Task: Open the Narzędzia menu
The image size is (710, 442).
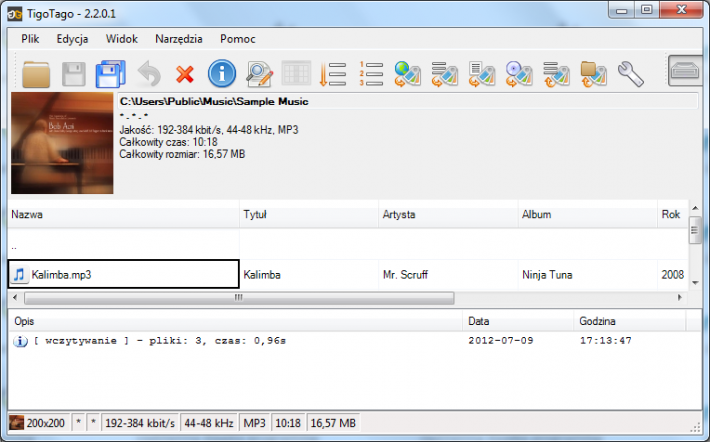Action: click(179, 39)
